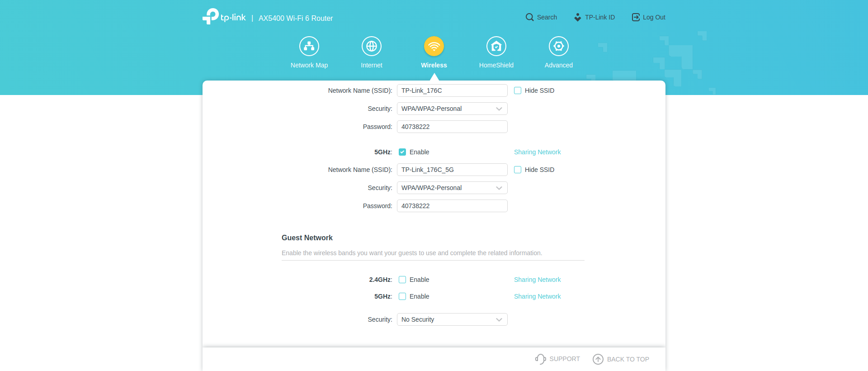The width and height of the screenshot is (868, 371).
Task: Disable the 5GHz Enable checkbox in wireless settings
Action: [x=402, y=152]
